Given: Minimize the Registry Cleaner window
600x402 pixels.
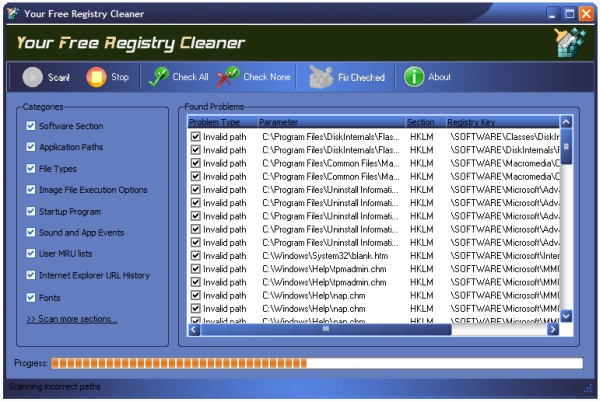Looking at the screenshot, I should tap(552, 14).
